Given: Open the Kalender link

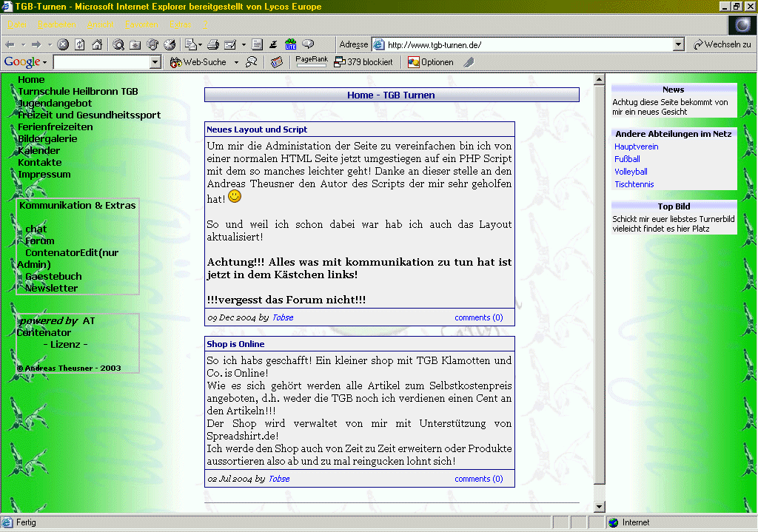Looking at the screenshot, I should click(x=38, y=150).
